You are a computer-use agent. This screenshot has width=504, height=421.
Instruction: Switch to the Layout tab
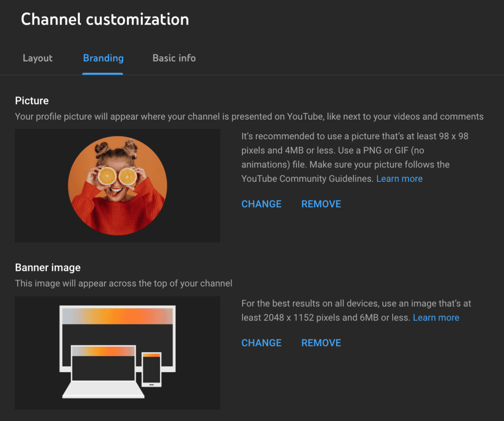click(37, 58)
